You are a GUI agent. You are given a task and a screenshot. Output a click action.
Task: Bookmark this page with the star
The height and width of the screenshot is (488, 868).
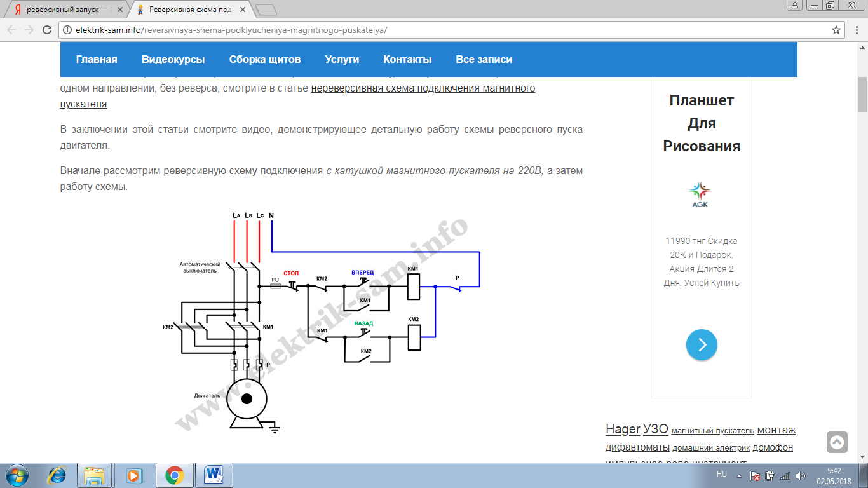click(836, 30)
